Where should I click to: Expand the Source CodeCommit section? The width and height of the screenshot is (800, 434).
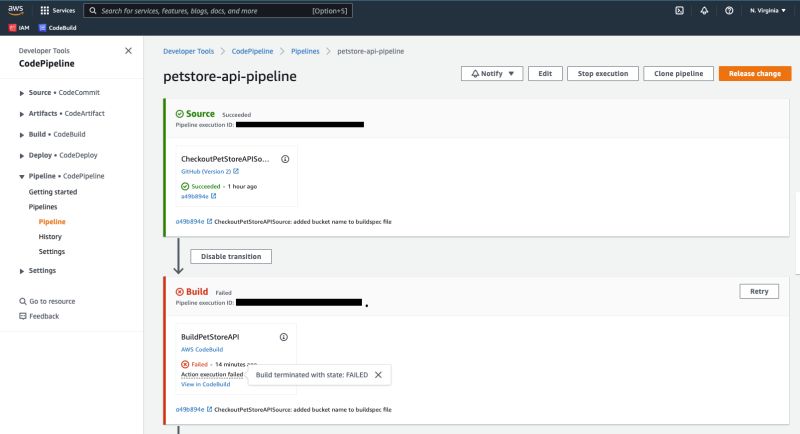21,93
